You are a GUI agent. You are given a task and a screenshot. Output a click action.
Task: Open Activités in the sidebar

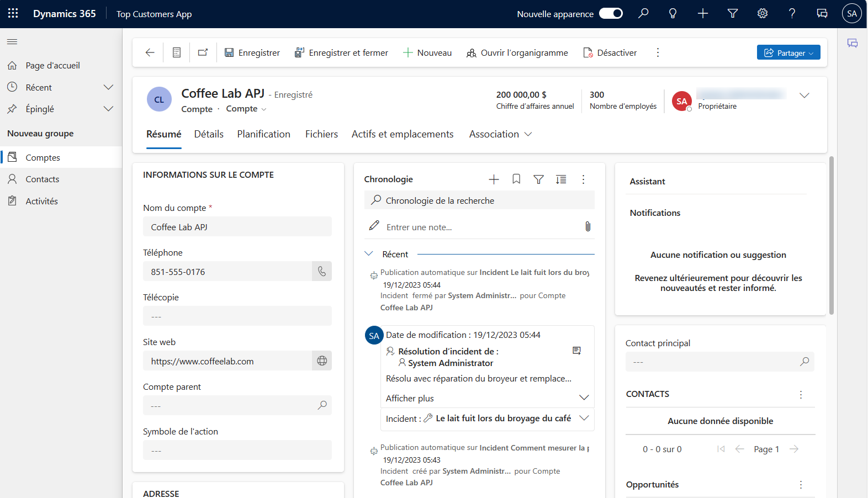coord(61,201)
